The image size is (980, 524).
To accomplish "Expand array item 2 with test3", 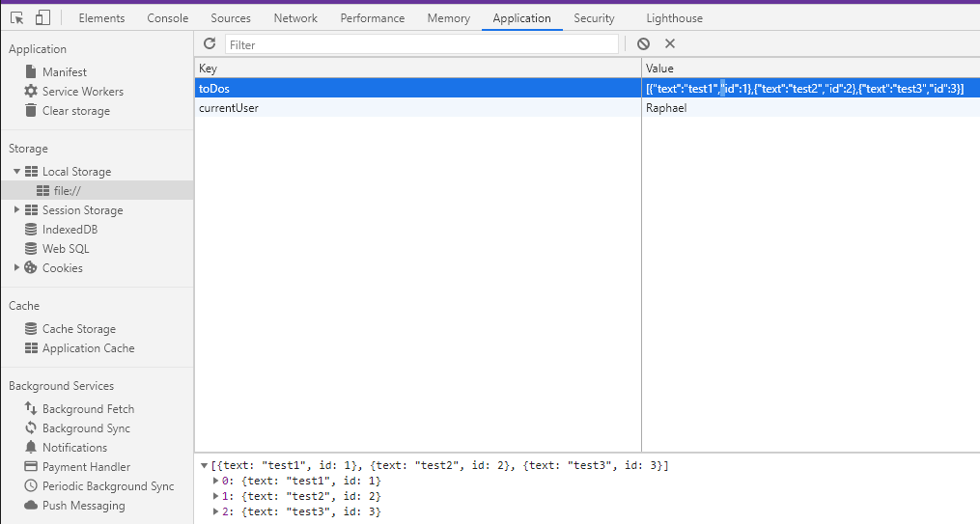I will click(215, 512).
